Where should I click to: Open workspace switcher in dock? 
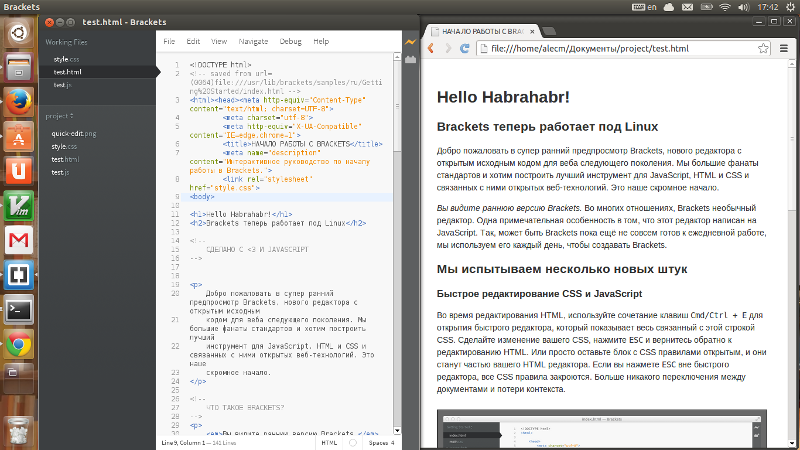[x=18, y=378]
